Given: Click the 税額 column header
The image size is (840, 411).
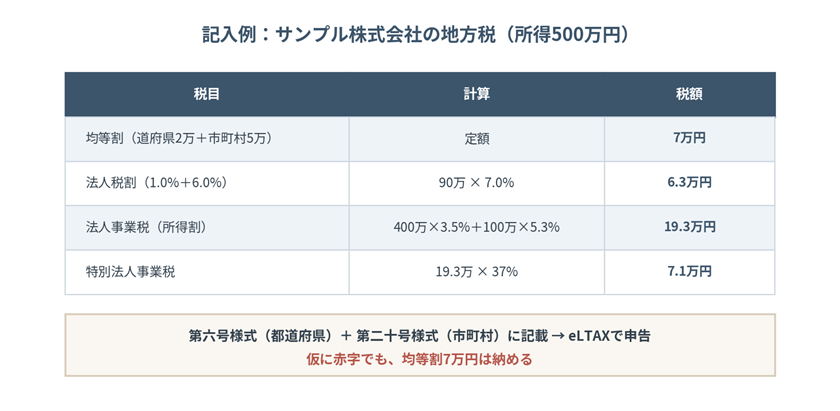Looking at the screenshot, I should coord(689,94).
